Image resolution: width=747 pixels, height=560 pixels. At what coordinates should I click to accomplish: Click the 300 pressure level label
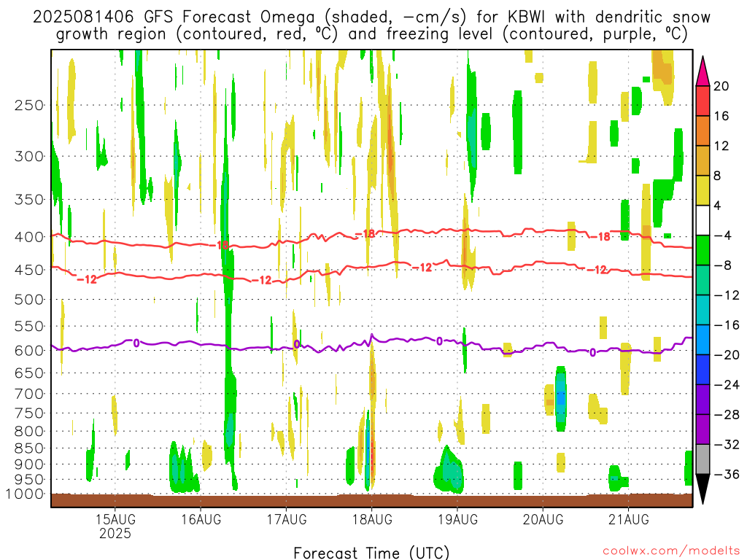(x=29, y=156)
